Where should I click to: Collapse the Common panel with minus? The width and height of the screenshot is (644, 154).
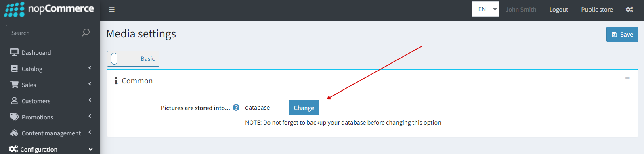(x=627, y=78)
